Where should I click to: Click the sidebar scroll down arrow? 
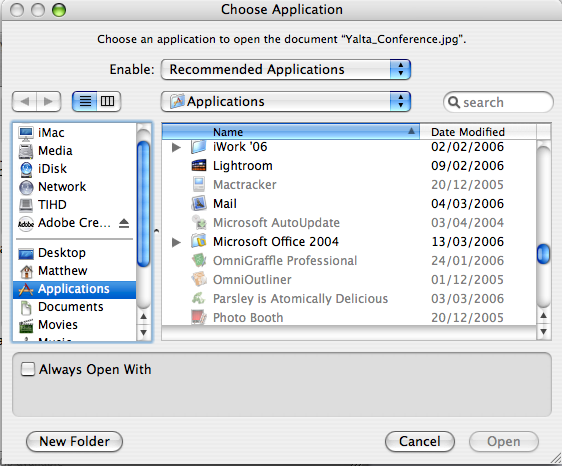click(144, 333)
